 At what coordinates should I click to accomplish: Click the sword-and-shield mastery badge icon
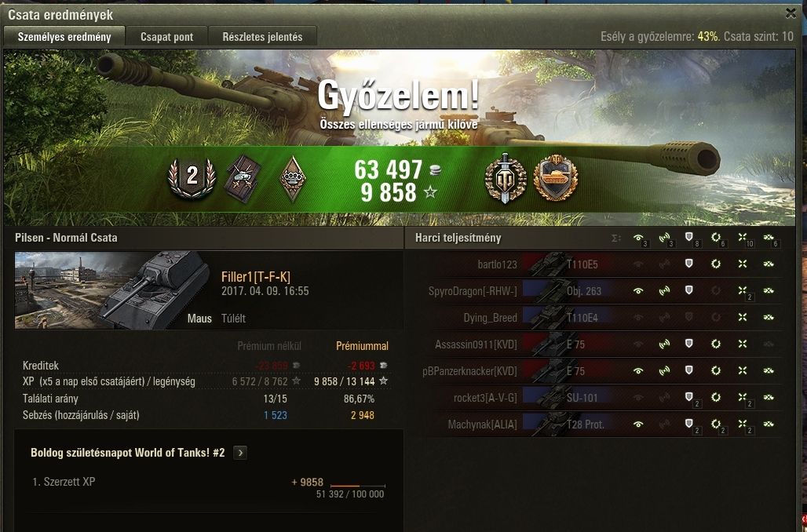click(506, 178)
